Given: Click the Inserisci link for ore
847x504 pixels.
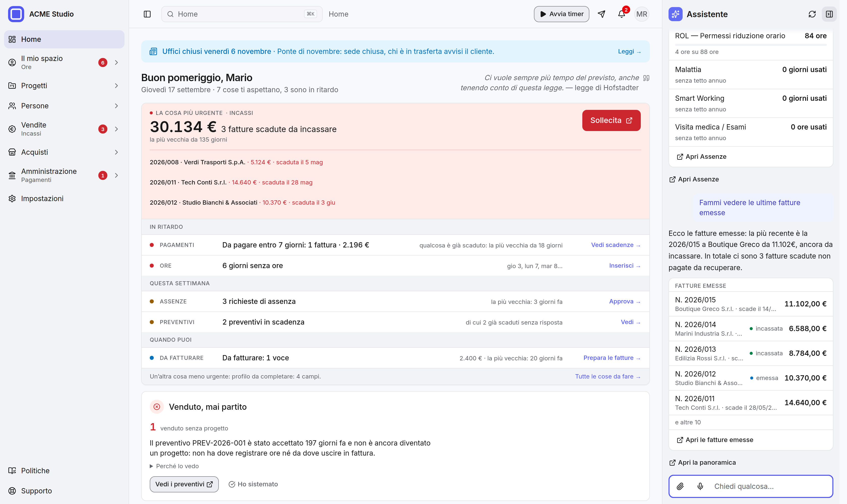Looking at the screenshot, I should pyautogui.click(x=625, y=266).
